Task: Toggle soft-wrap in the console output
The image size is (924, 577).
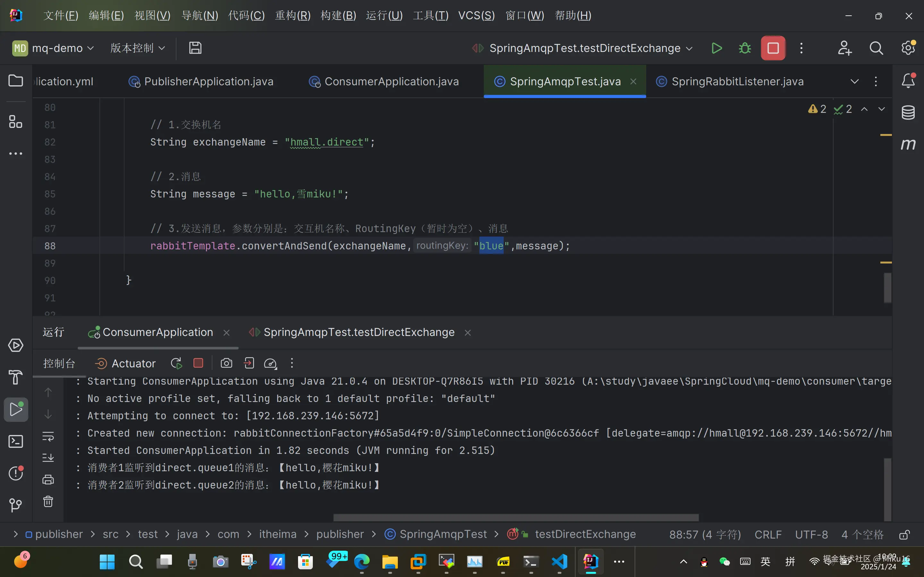Action: (48, 436)
